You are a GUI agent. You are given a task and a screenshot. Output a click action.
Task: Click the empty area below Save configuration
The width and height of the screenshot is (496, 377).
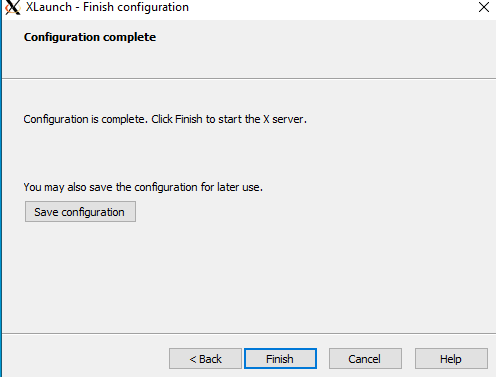pyautogui.click(x=247, y=277)
